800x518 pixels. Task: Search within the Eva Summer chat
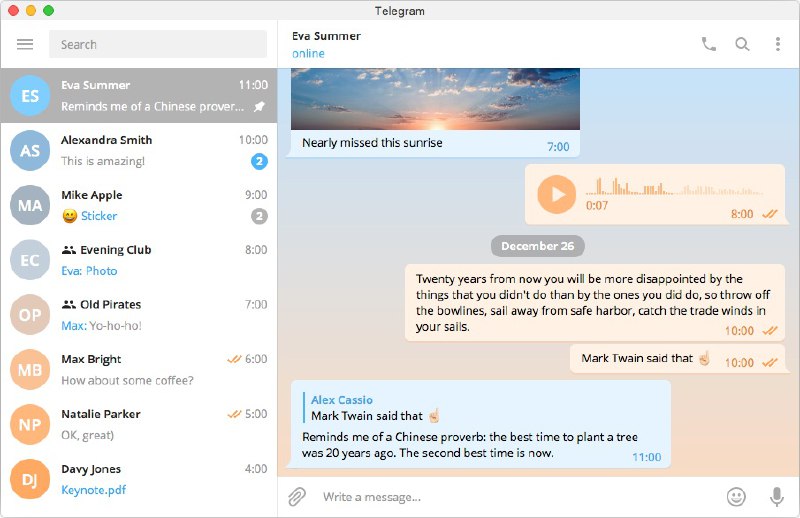pyautogui.click(x=742, y=44)
